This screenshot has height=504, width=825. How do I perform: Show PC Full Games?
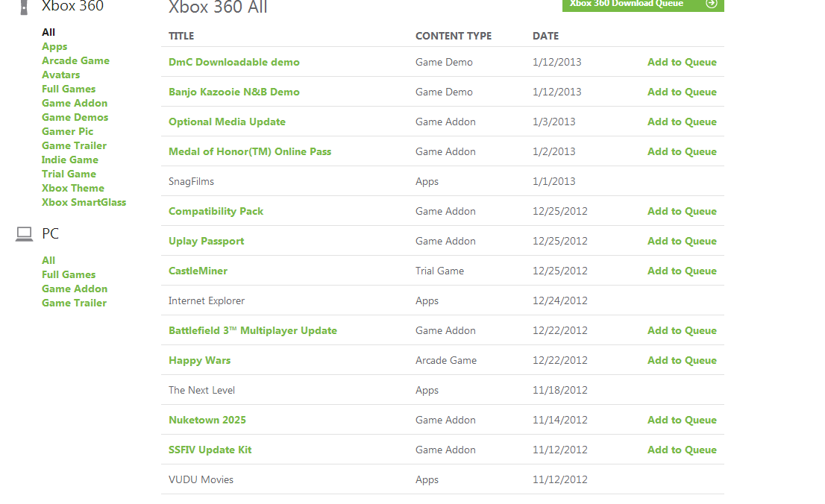pyautogui.click(x=69, y=274)
